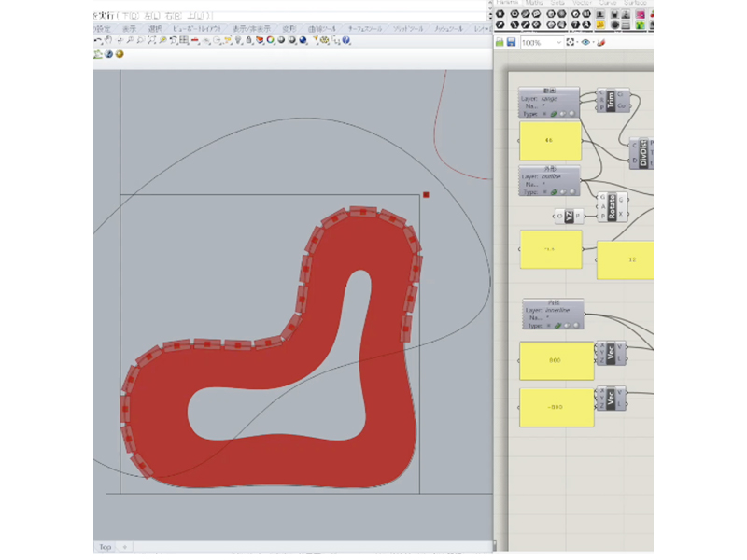Viewport: 747px width, 560px height.
Task: Select the Trim component node
Action: click(613, 101)
